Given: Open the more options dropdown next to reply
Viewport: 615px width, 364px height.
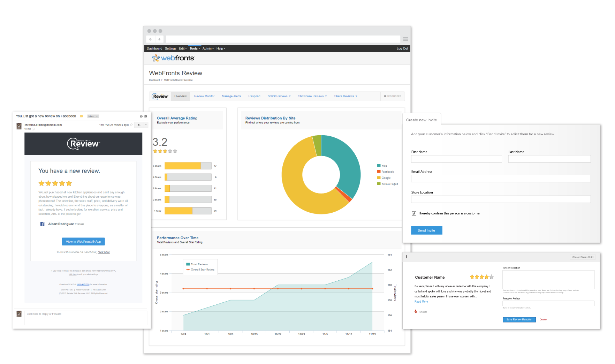Looking at the screenshot, I should coord(146,125).
